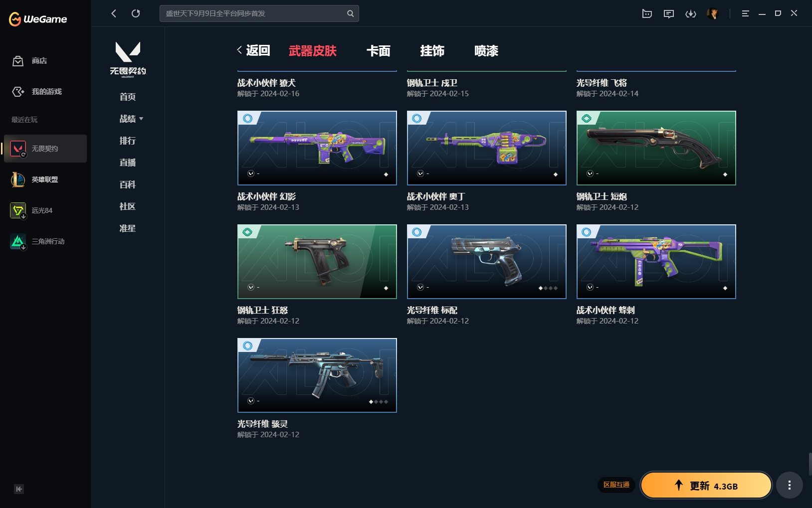Switch to the 武器皮肤 tab

pos(313,51)
